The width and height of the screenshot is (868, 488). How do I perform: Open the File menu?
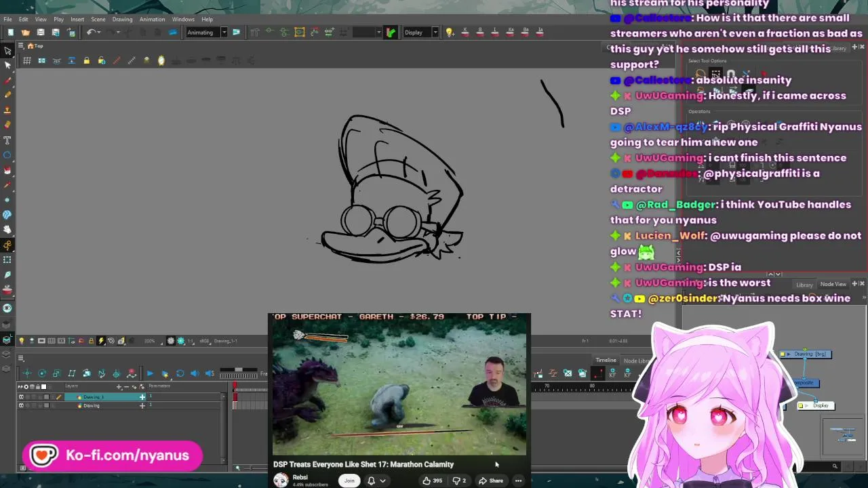(x=7, y=19)
